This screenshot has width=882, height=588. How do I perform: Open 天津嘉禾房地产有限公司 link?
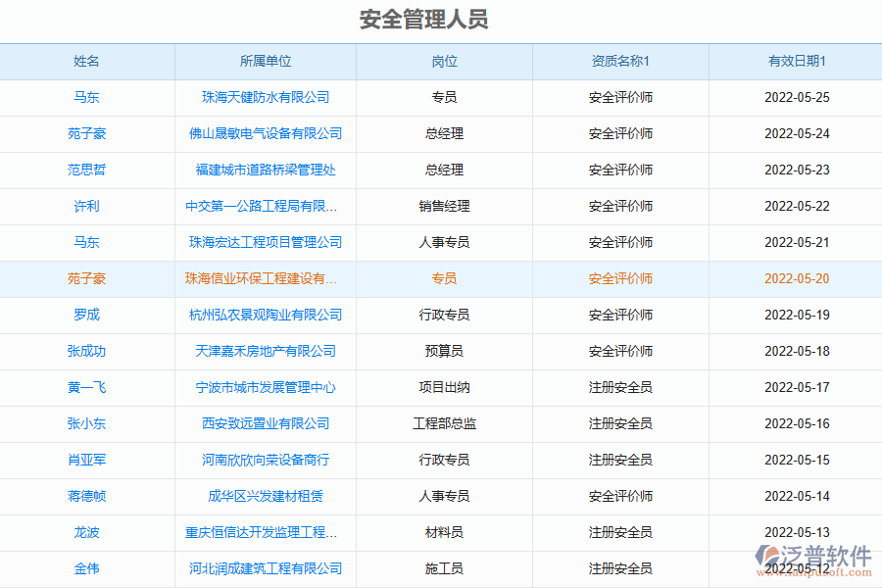[x=266, y=351]
